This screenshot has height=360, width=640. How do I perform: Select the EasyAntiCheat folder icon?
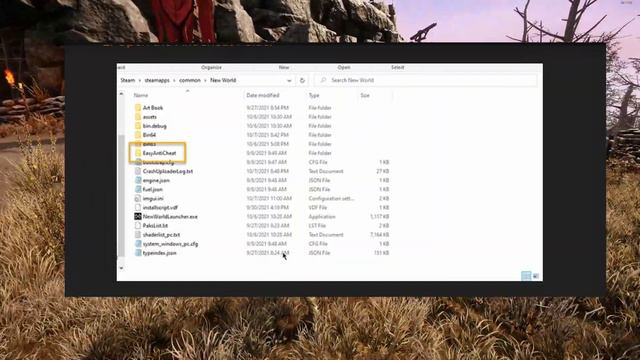tap(138, 153)
